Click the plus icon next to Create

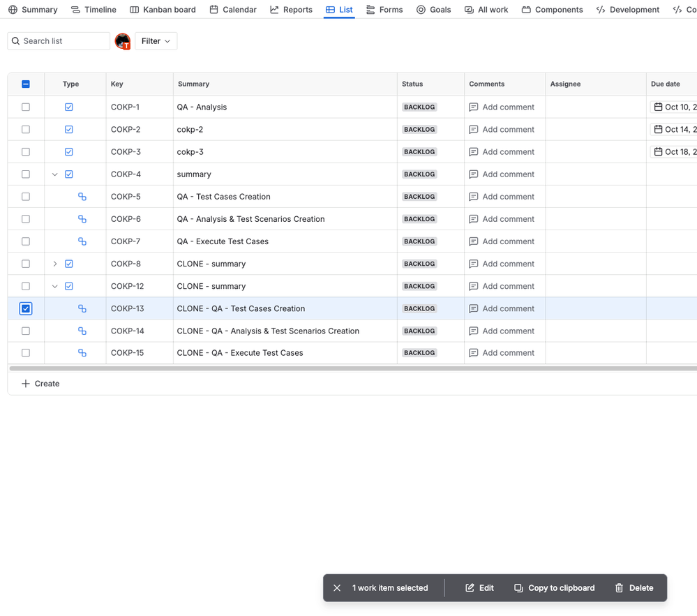[26, 384]
